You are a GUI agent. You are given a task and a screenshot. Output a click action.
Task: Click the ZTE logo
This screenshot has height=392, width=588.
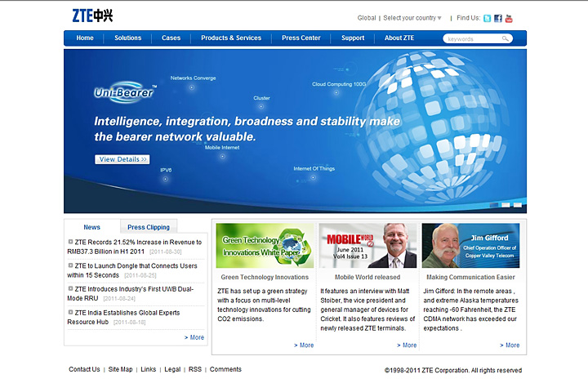(x=92, y=16)
